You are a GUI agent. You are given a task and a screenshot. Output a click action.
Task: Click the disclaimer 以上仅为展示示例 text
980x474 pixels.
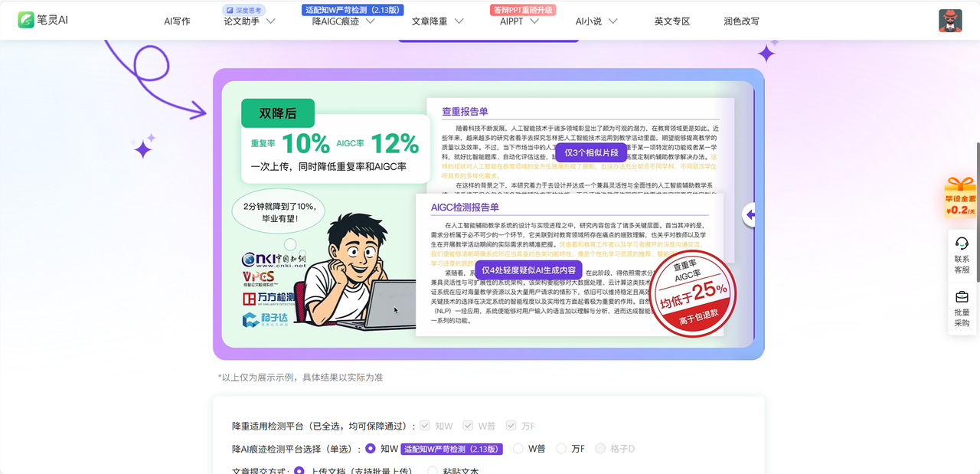300,378
